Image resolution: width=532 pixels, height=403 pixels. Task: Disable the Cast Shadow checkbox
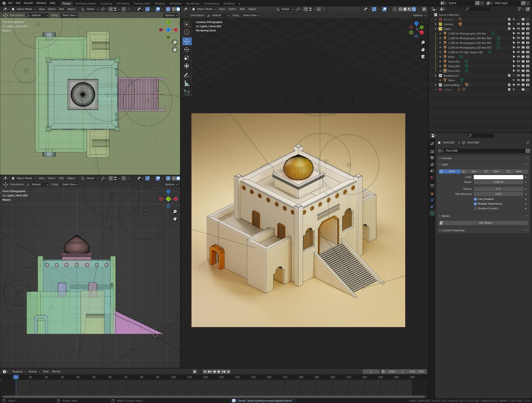click(475, 199)
